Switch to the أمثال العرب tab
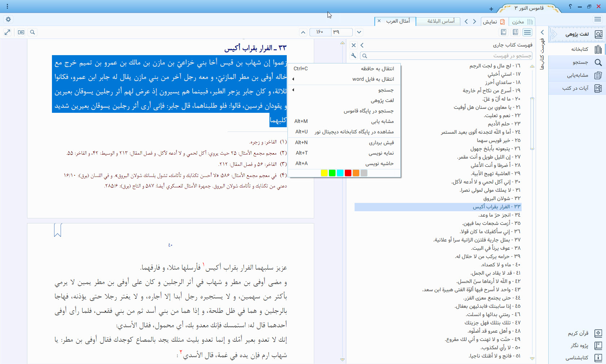606x364 pixels. point(398,21)
